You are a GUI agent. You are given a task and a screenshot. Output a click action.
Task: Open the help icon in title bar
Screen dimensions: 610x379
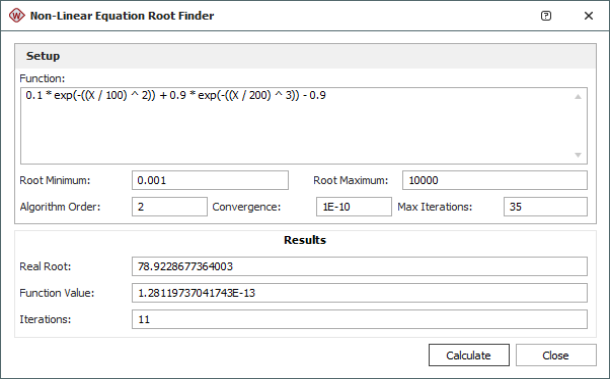pyautogui.click(x=546, y=16)
